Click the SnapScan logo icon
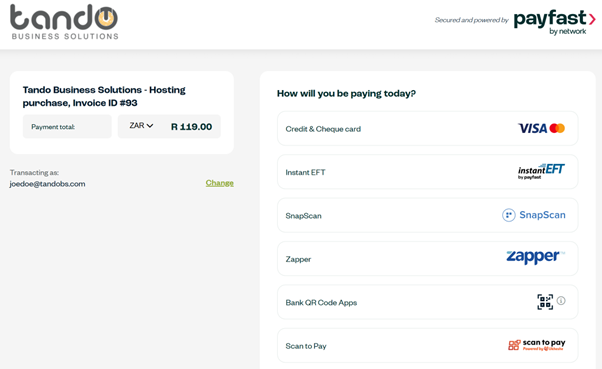The height and width of the screenshot is (369, 602). 509,215
